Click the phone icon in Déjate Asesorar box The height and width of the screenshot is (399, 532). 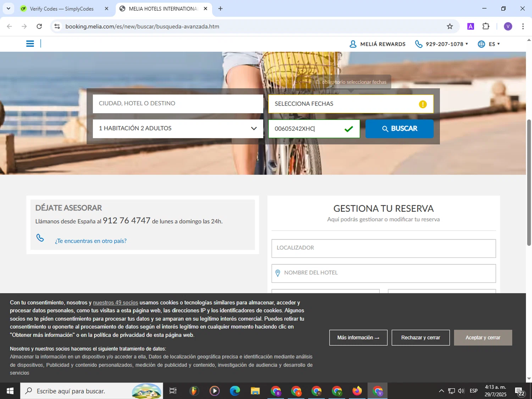pyautogui.click(x=40, y=238)
